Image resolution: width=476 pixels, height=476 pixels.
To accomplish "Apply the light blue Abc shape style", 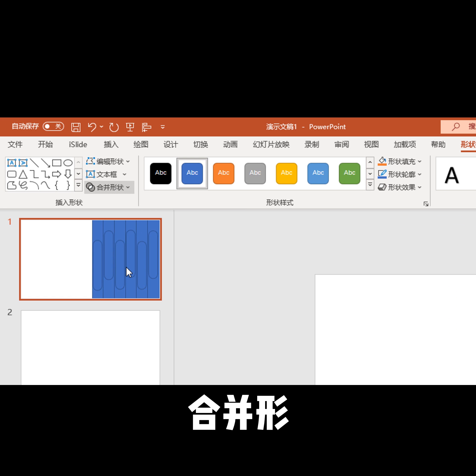I will coord(318,173).
